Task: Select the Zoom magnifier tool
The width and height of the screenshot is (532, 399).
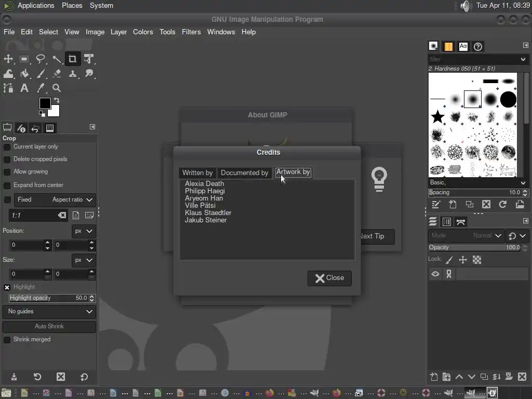Action: coord(57,88)
